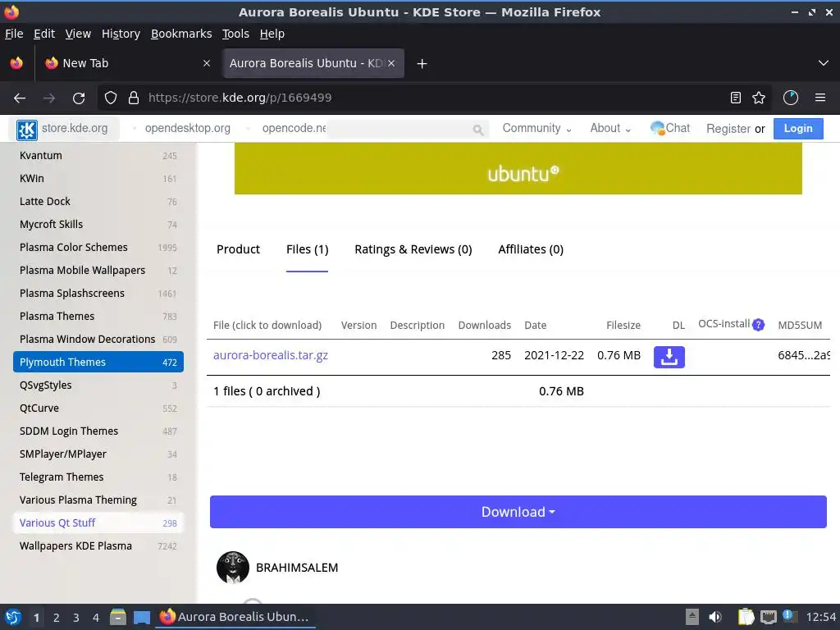Viewport: 840px width, 630px height.
Task: Open the list all tabs chevron
Action: [x=824, y=63]
